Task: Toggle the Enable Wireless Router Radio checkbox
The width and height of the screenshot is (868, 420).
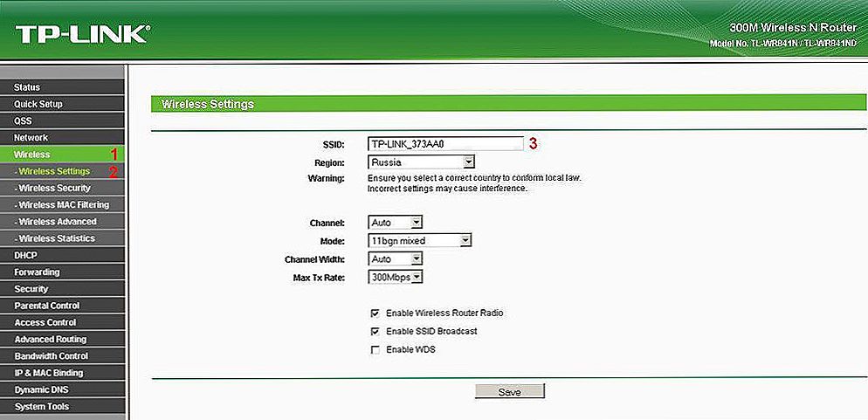Action: 375,313
